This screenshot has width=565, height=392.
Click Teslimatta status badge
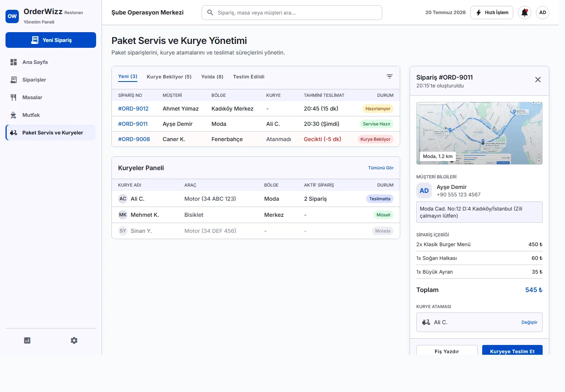[380, 199]
